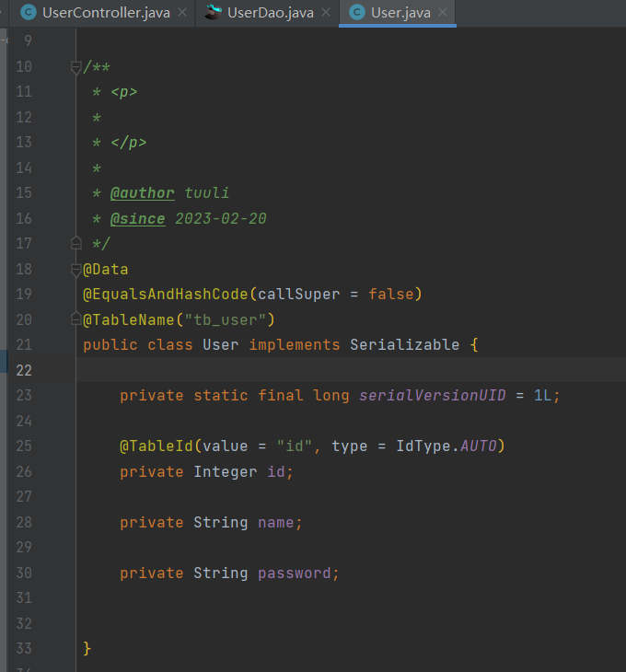This screenshot has height=672, width=626.
Task: Click the class name User in declaration
Action: tap(220, 345)
